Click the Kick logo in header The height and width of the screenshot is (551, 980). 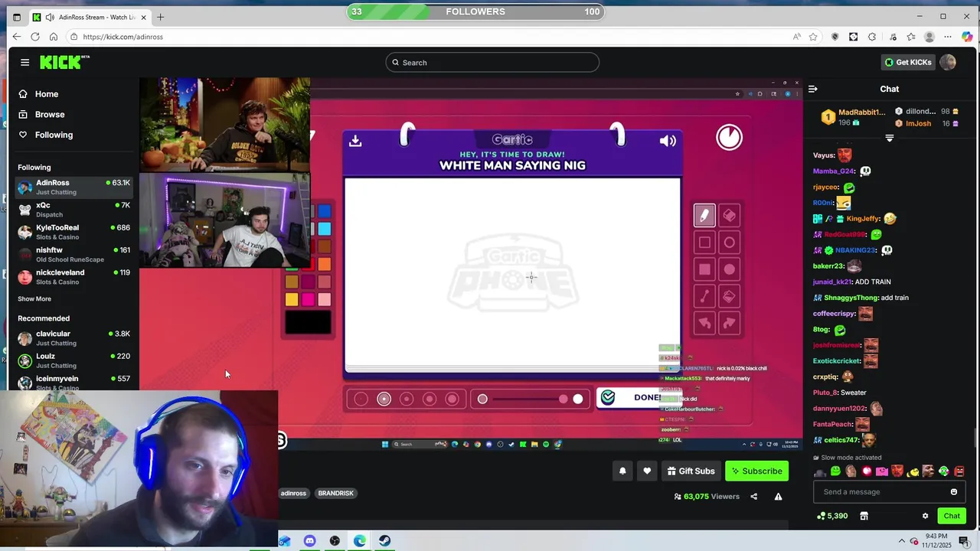64,62
